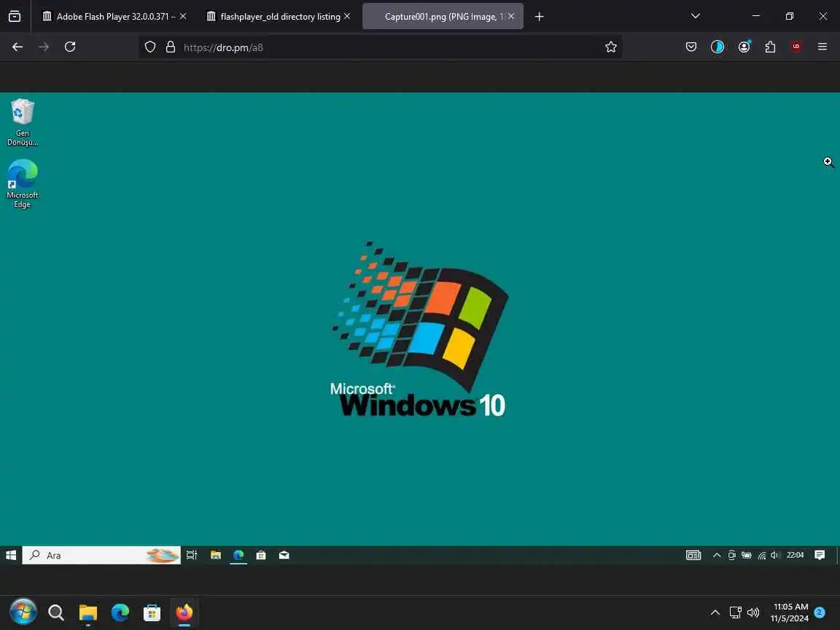
Task: Minimize the Firefox window
Action: point(756,16)
